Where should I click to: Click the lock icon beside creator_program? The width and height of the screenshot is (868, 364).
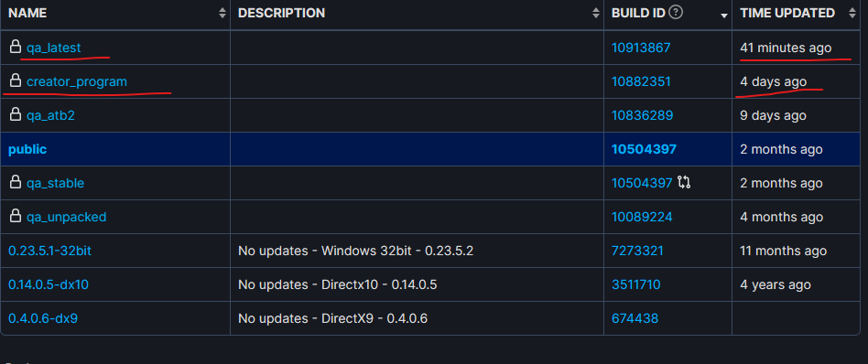(x=16, y=80)
